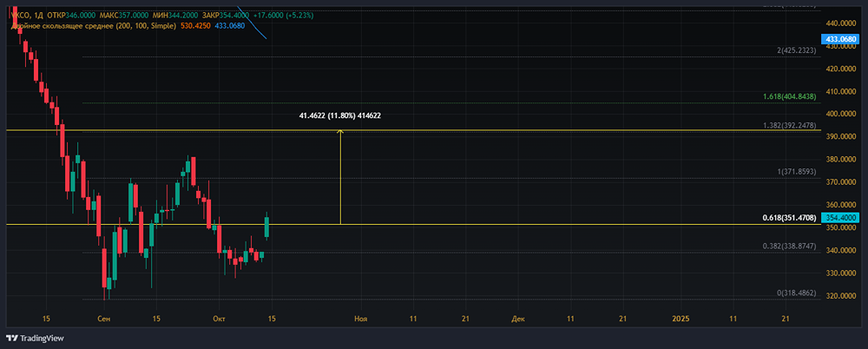The height and width of the screenshot is (349, 868).
Task: Click the Дек month label on time axis
Action: coord(518,319)
